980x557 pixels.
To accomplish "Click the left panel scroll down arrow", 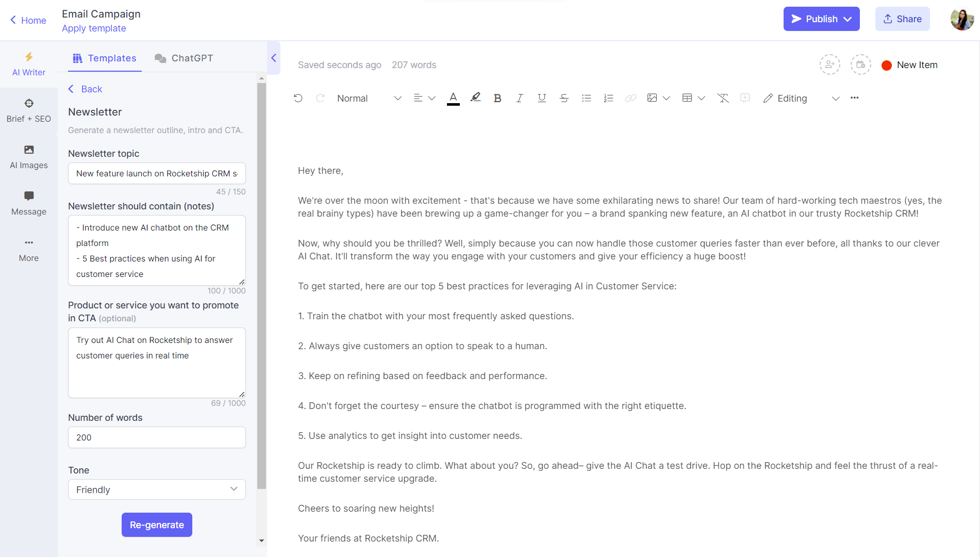I will point(261,541).
